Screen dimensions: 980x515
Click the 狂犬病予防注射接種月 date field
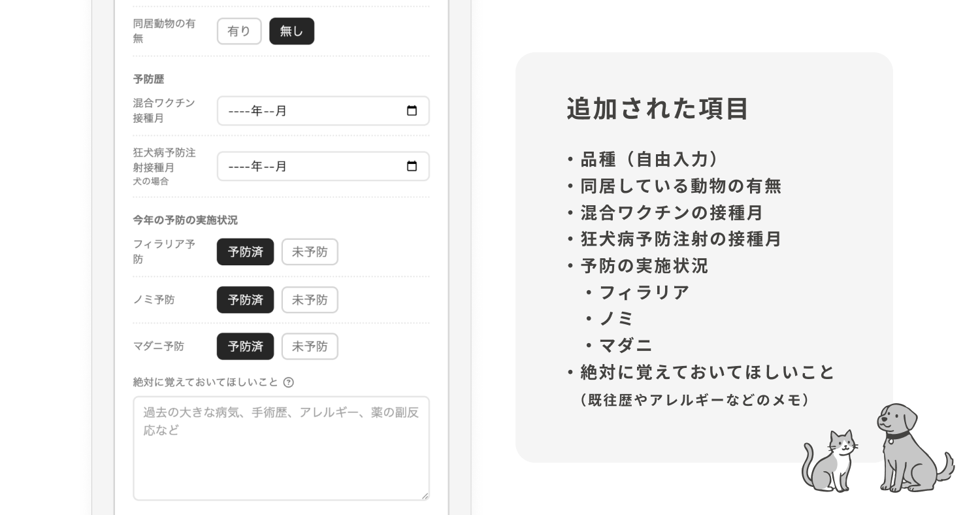point(323,166)
